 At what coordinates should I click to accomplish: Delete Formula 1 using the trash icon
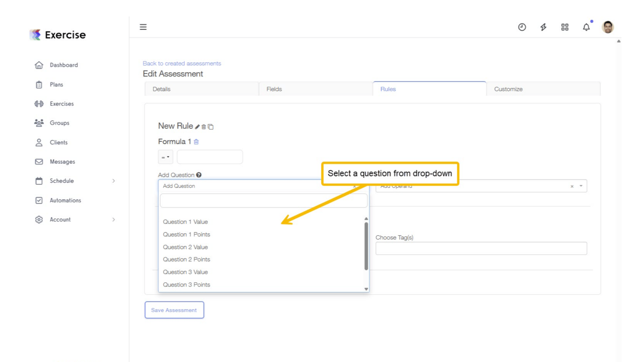[x=196, y=141]
